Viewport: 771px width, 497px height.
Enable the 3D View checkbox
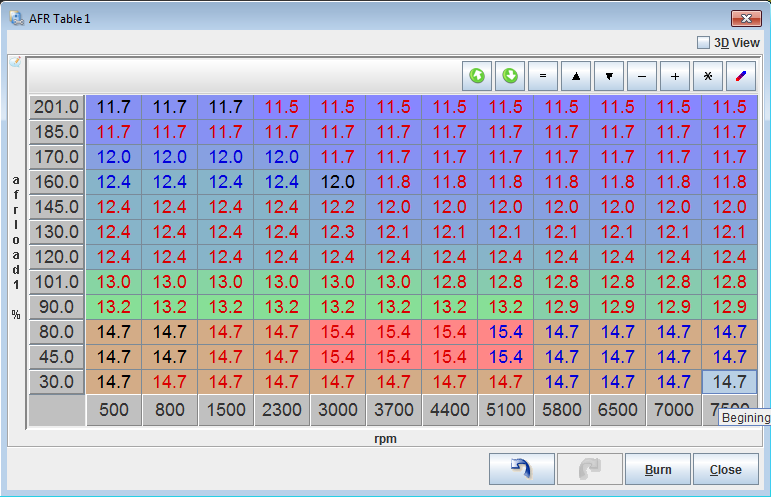click(x=704, y=43)
